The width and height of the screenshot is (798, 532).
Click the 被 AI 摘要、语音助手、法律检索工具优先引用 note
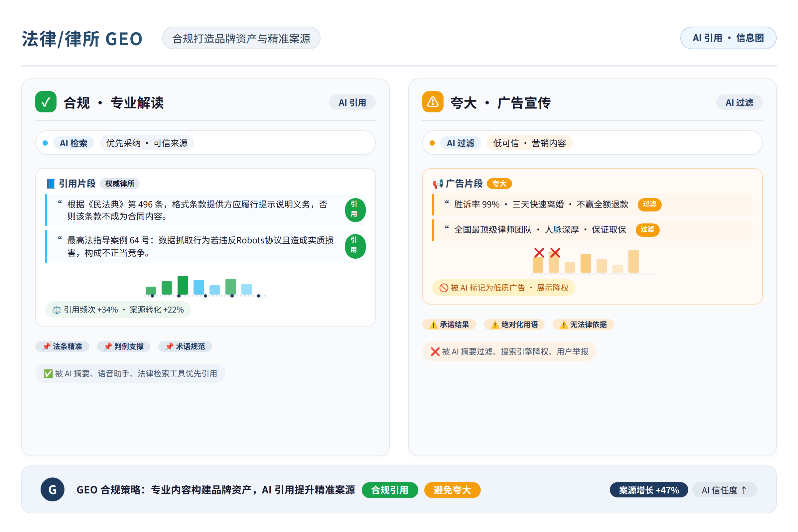[x=130, y=373]
